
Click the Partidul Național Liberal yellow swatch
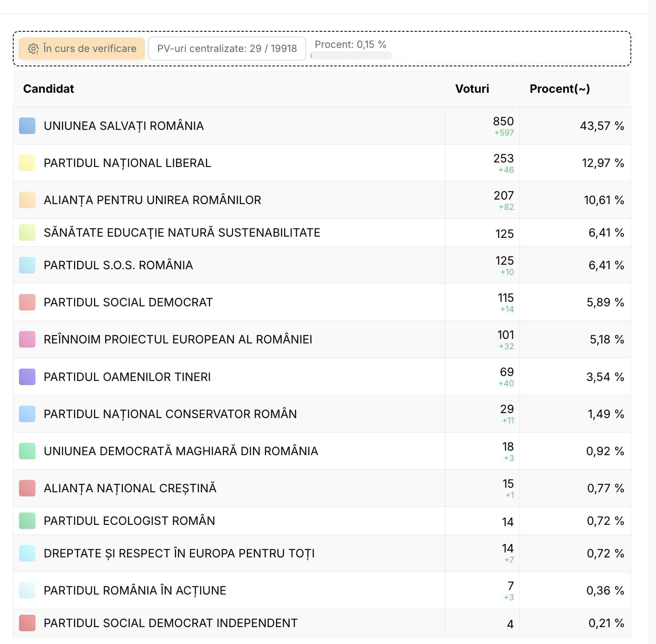tap(27, 163)
